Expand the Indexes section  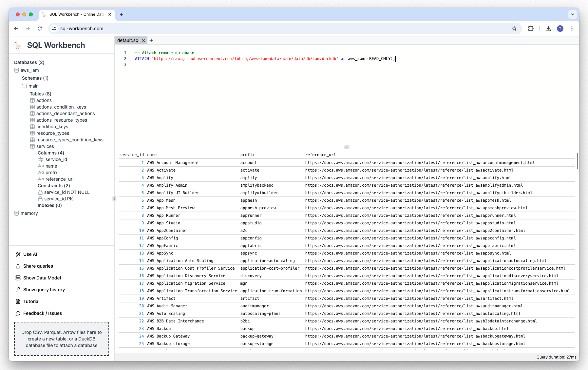tap(49, 206)
